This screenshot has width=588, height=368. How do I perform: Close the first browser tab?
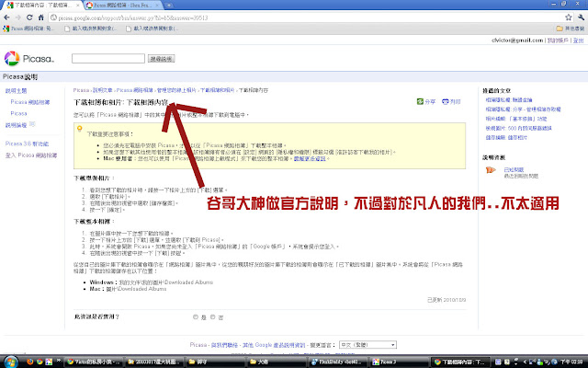[x=78, y=6]
